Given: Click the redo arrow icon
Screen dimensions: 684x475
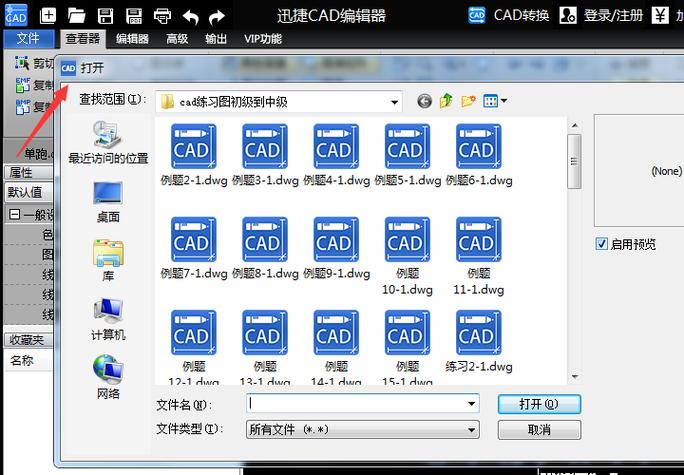Looking at the screenshot, I should pyautogui.click(x=217, y=15).
